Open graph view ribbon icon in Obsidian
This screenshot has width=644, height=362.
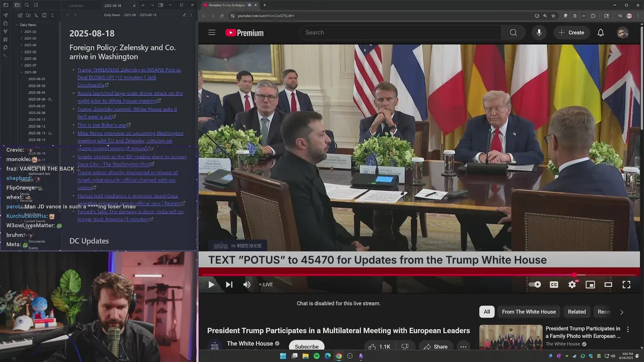pyautogui.click(x=6, y=31)
